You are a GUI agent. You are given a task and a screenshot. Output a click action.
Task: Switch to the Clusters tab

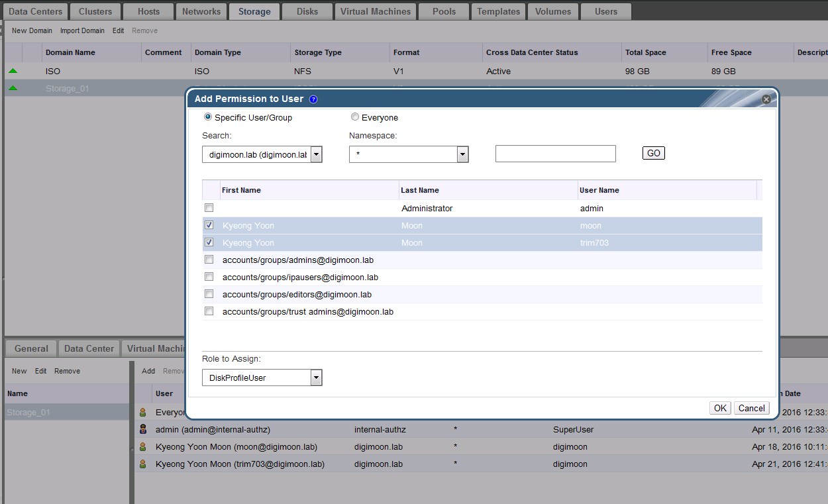(x=95, y=11)
